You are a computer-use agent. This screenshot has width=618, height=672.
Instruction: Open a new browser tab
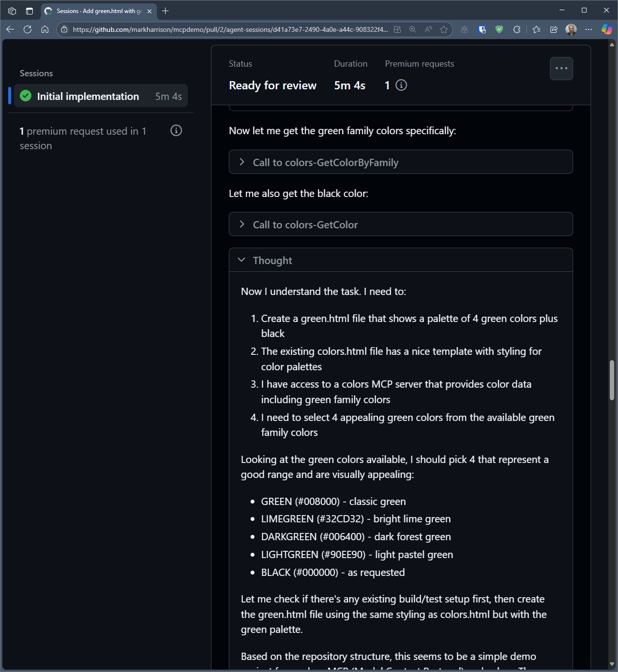coord(166,11)
